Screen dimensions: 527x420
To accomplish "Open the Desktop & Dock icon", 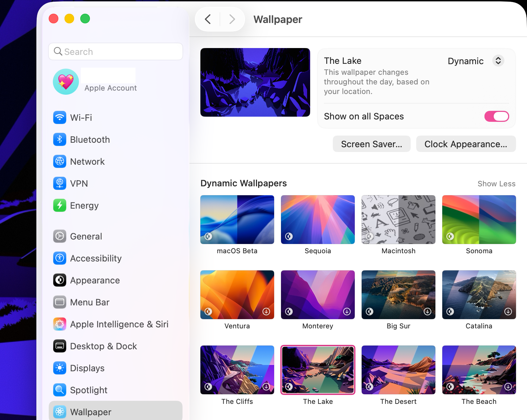I will (60, 346).
